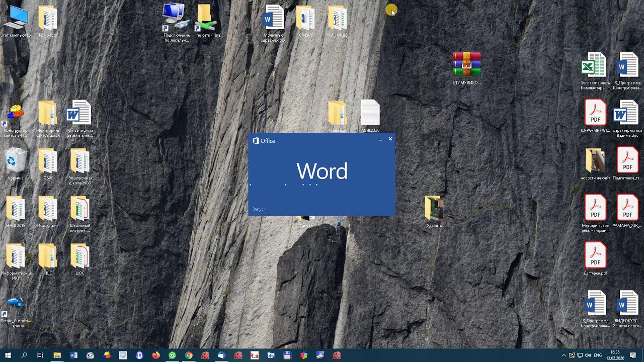Image resolution: width=644 pixels, height=362 pixels.
Task: Select the 'ННШ 2018' folder icon
Action: click(x=16, y=212)
